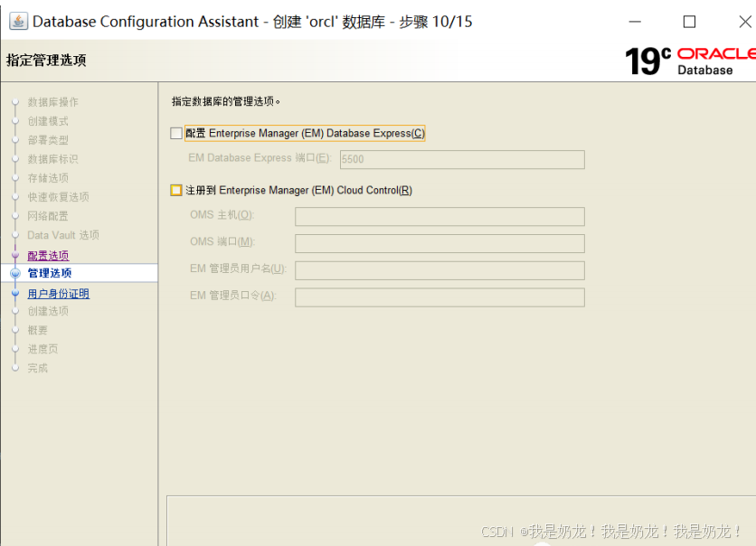756x546 pixels.
Task: Click the 注册到 EM Cloud Control label
Action: (x=299, y=191)
